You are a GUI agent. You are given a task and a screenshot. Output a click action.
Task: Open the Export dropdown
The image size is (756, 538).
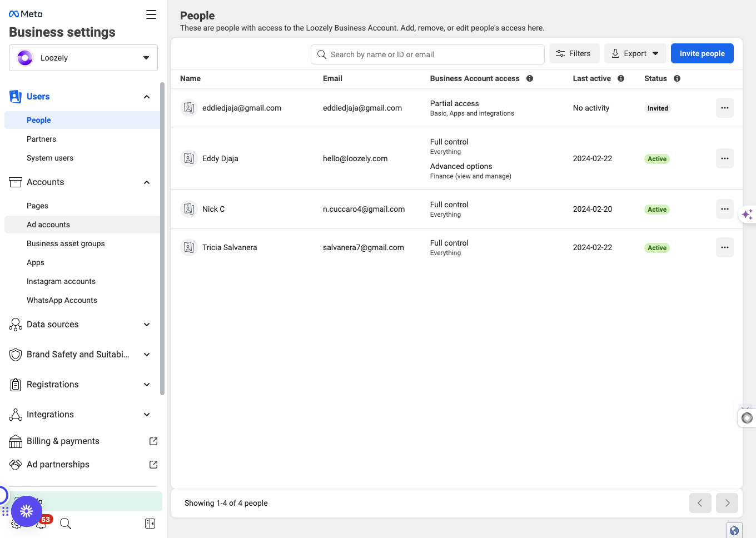click(635, 53)
